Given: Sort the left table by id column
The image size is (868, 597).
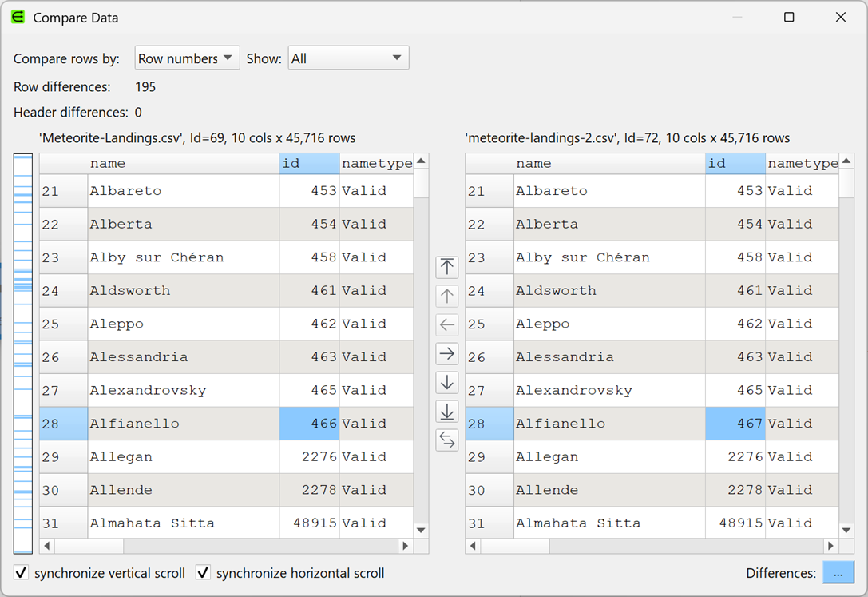Looking at the screenshot, I should [x=309, y=163].
